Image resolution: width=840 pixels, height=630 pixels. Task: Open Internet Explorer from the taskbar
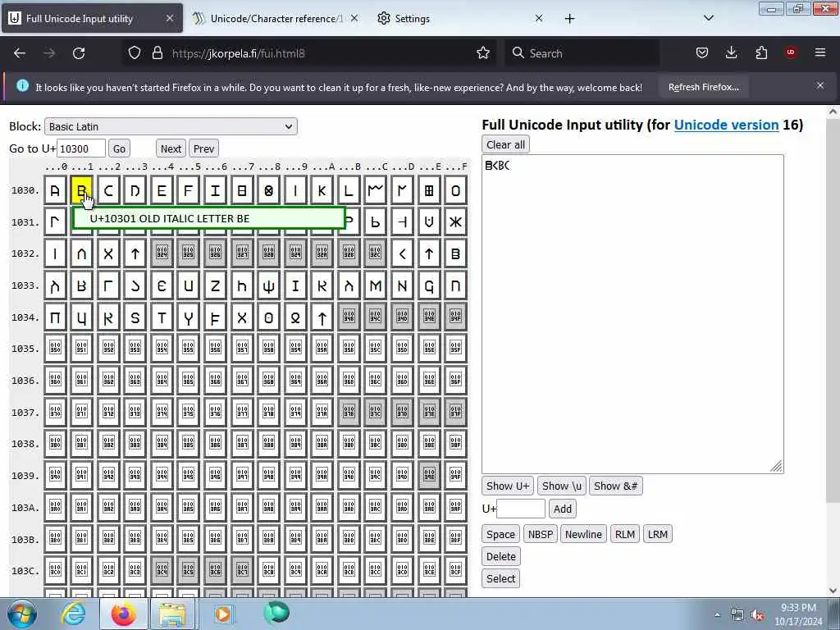(73, 614)
